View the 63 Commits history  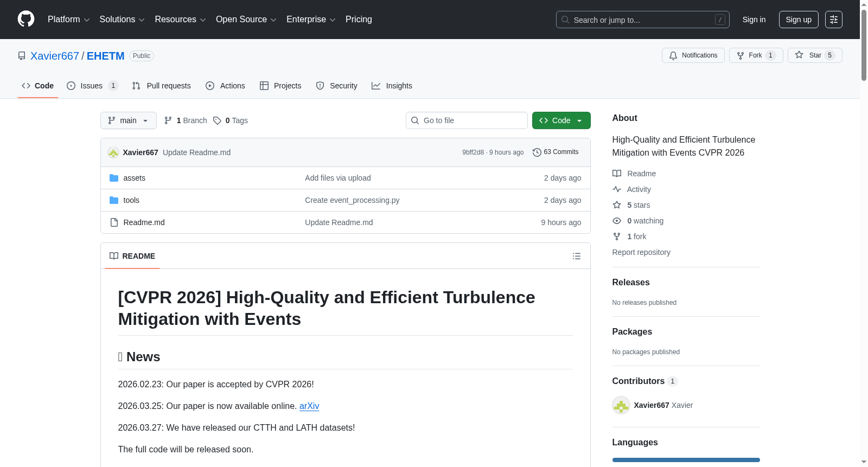[556, 152]
